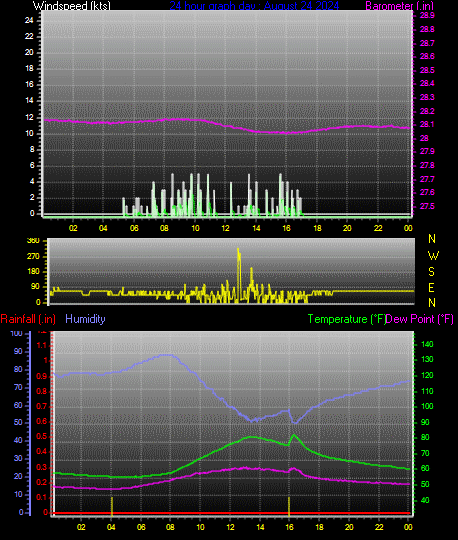The image size is (458, 540).
Task: Click the 6 value on windspeed axis
Action: click(32, 166)
